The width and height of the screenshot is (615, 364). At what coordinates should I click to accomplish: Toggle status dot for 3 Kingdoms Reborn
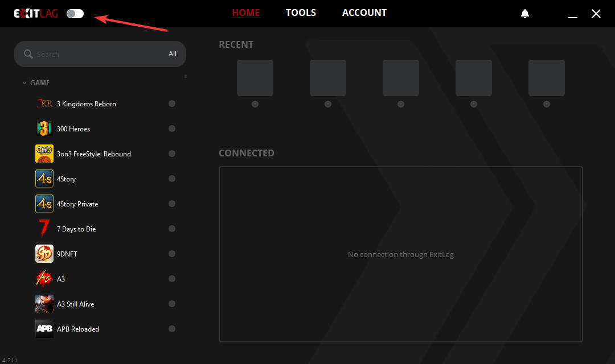(172, 104)
